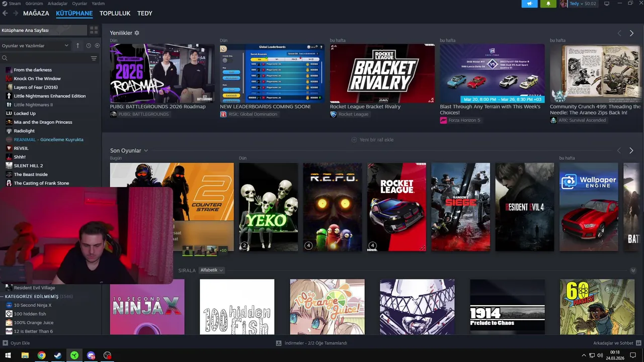This screenshot has width=644, height=362.
Task: Launch Chrome from the taskbar
Action: (x=41, y=355)
